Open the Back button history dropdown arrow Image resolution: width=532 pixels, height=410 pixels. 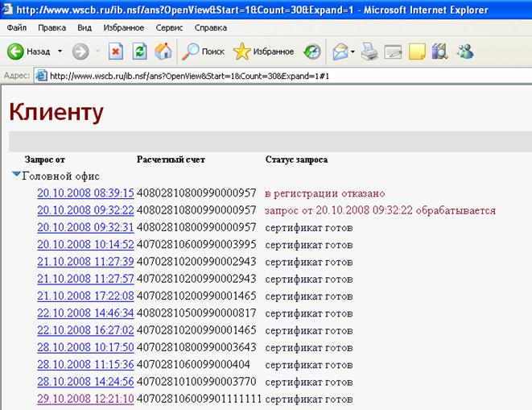[60, 52]
